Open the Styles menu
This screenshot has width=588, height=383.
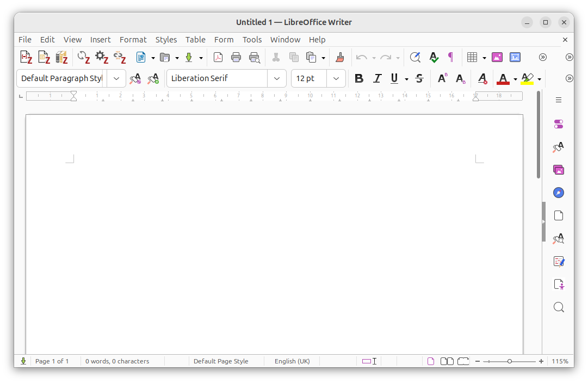(x=166, y=40)
